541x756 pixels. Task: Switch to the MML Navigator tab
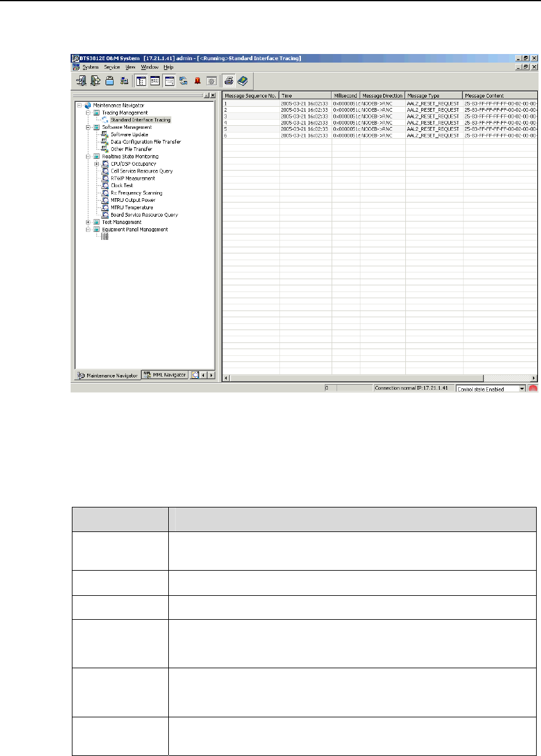click(164, 375)
